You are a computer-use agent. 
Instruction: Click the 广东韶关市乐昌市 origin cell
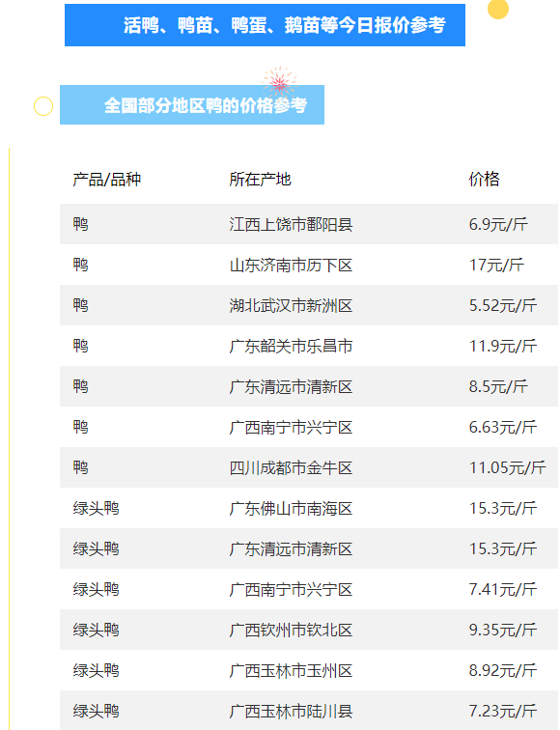point(291,346)
